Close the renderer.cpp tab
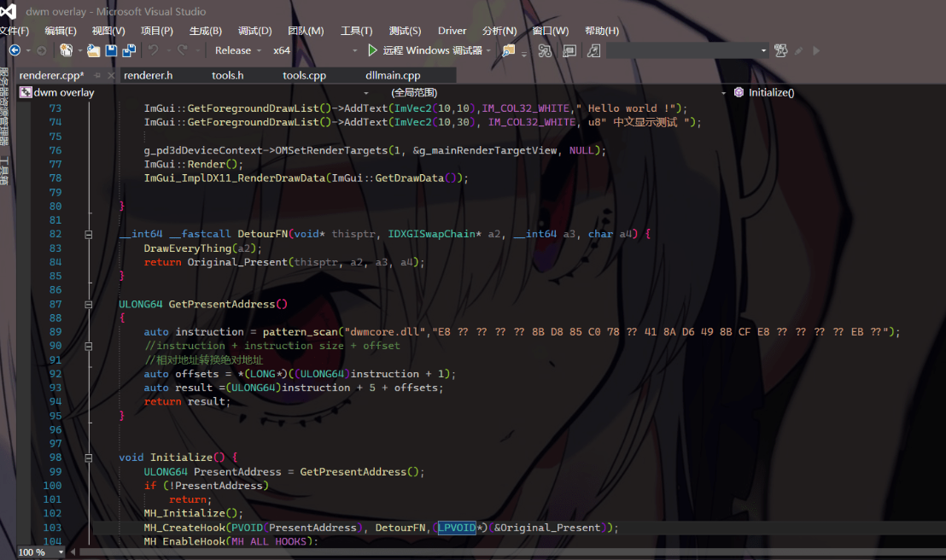Image resolution: width=946 pixels, height=560 pixels. 111,75
